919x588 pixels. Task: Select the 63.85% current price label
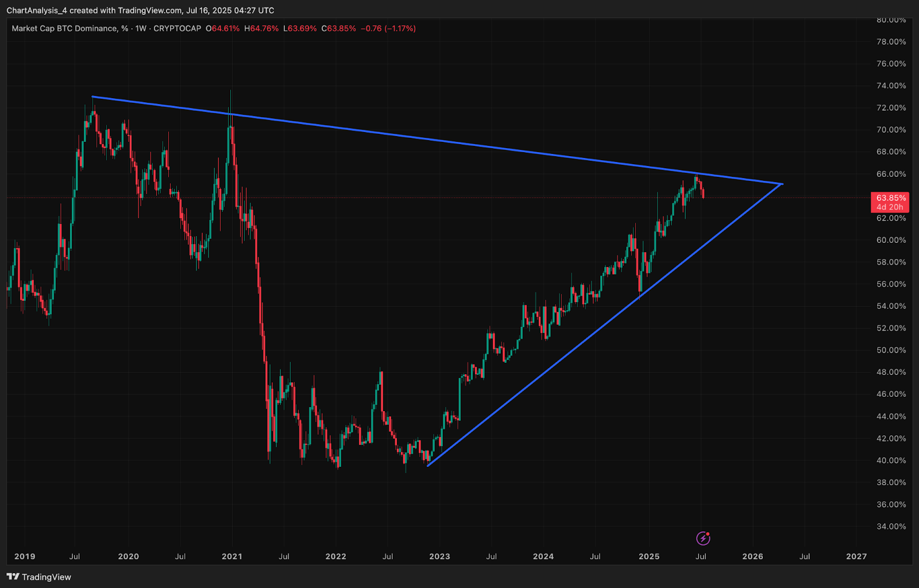(890, 198)
